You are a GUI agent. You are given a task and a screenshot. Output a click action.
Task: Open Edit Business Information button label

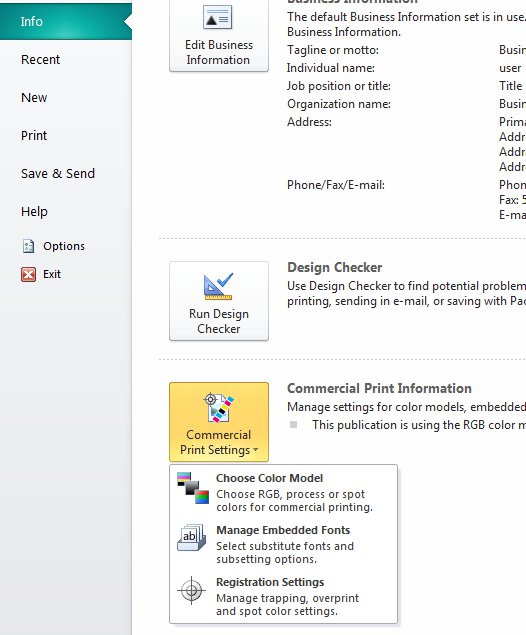[219, 52]
